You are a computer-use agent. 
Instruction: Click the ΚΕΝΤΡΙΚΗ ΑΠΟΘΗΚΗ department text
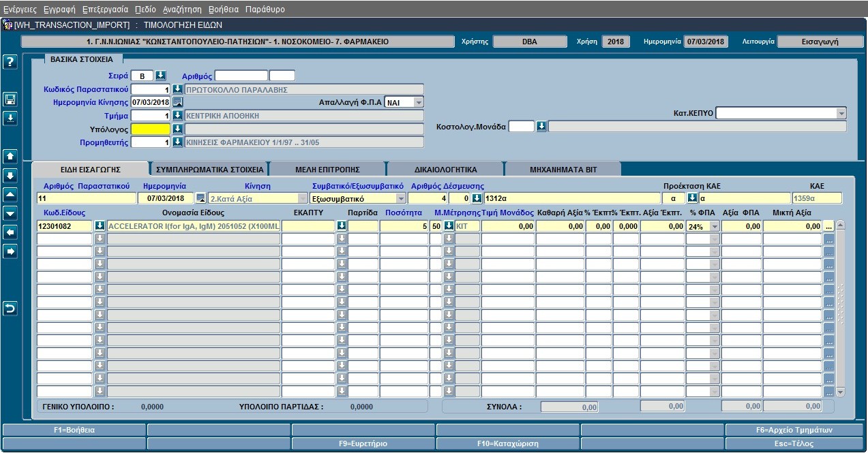[222, 116]
